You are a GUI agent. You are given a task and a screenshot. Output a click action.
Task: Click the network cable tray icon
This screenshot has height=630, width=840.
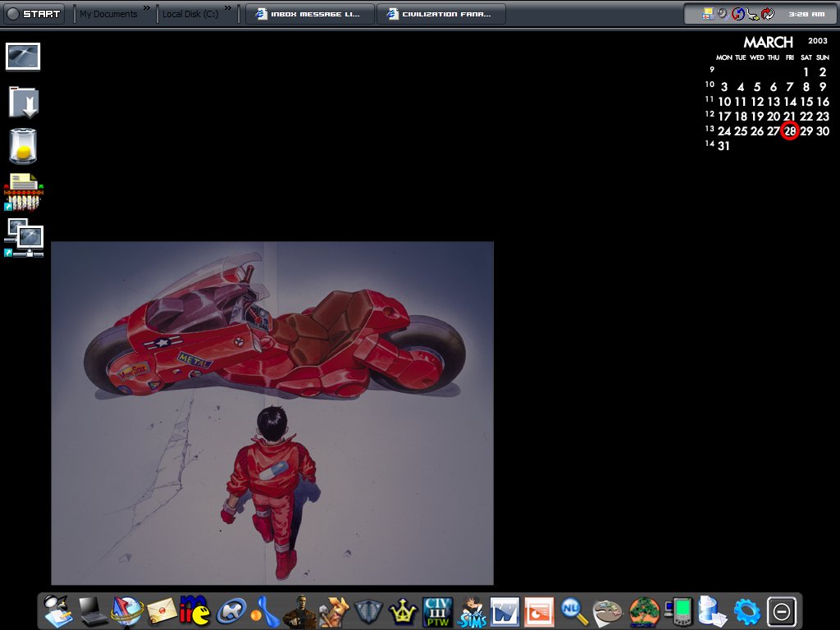tap(753, 15)
